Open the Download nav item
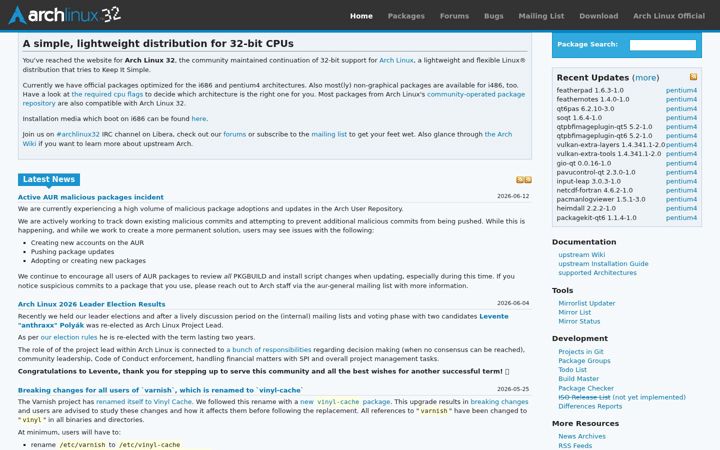Screen dimensions: 720x450 point(599,16)
